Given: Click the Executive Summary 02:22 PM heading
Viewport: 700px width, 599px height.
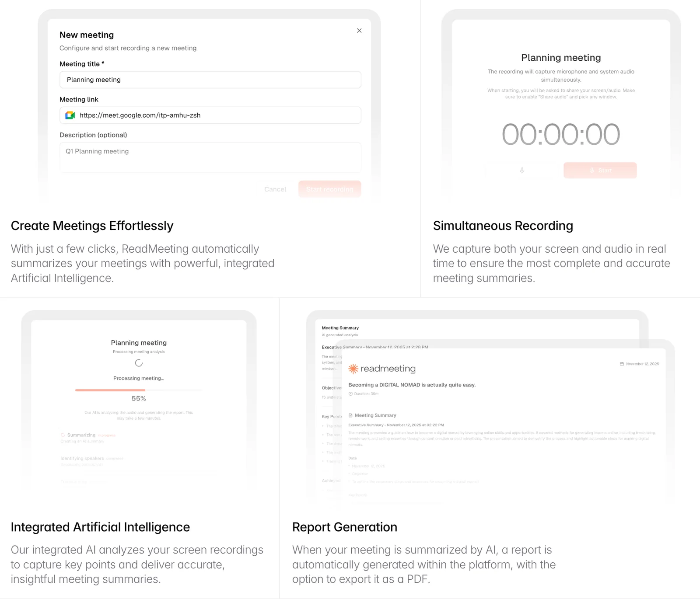Looking at the screenshot, I should (396, 425).
